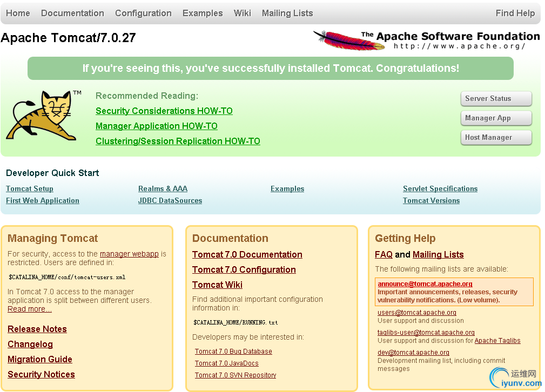
Task: Open Tomcat 7.0 Configuration link
Action: pos(244,269)
